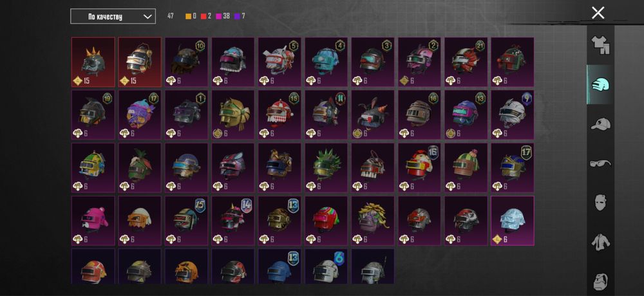The width and height of the screenshot is (644, 296).
Task: Choose the helmet with blue badge 6
Action: point(326,266)
